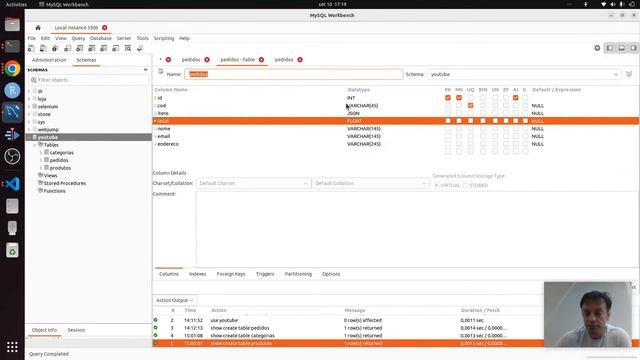The width and height of the screenshot is (640, 360).
Task: Switch to the Foreign Keys tab
Action: [x=231, y=274]
